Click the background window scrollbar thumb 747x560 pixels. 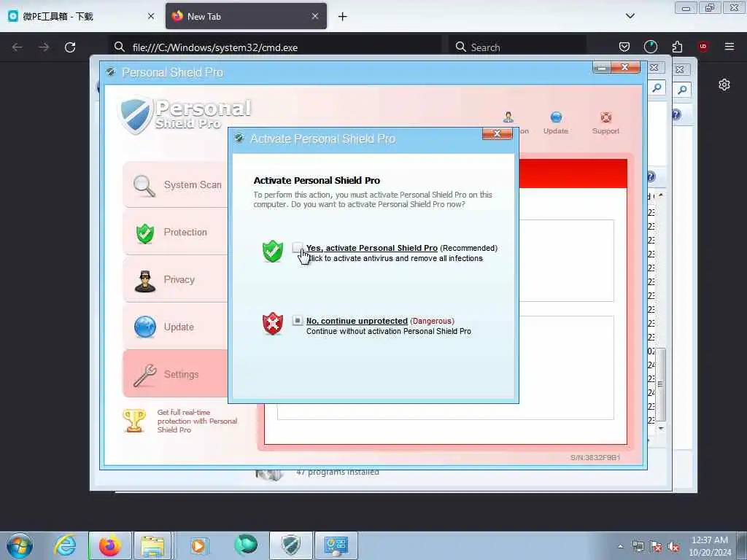tap(660, 384)
